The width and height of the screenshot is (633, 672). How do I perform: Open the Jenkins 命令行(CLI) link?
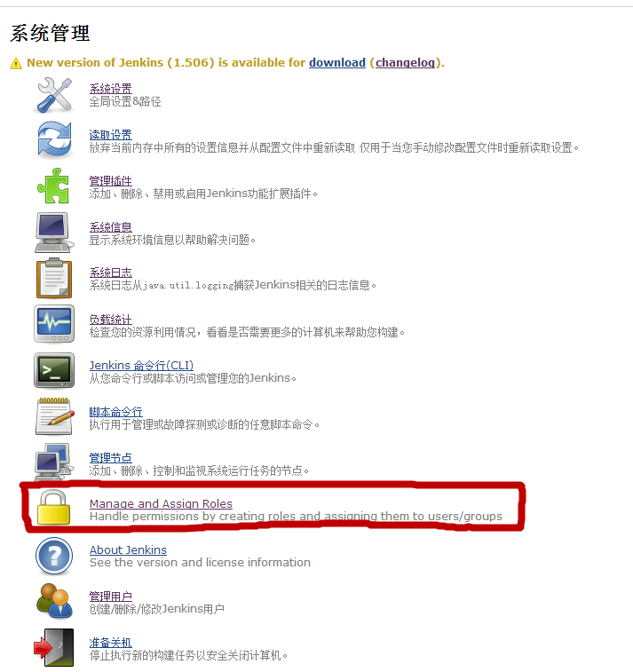tap(141, 366)
